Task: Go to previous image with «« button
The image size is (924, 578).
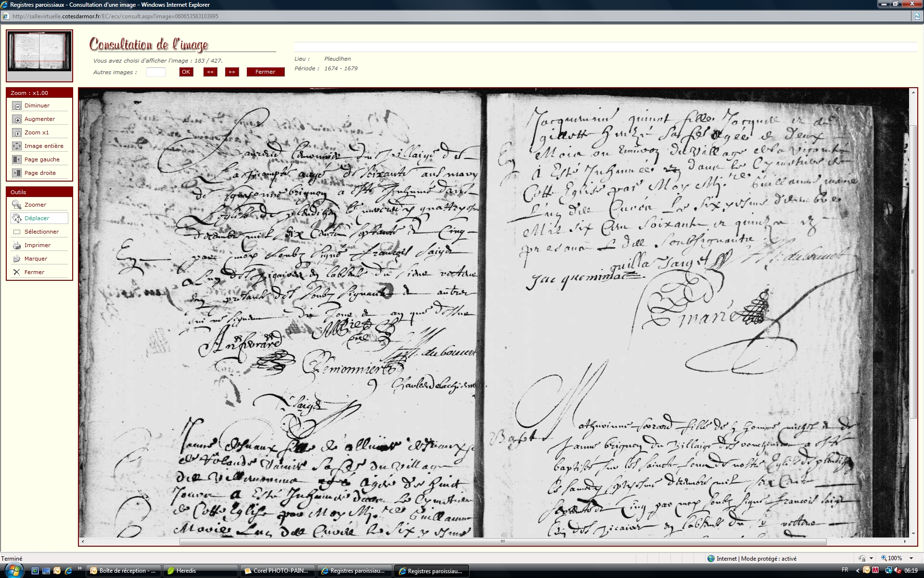Action: [210, 72]
